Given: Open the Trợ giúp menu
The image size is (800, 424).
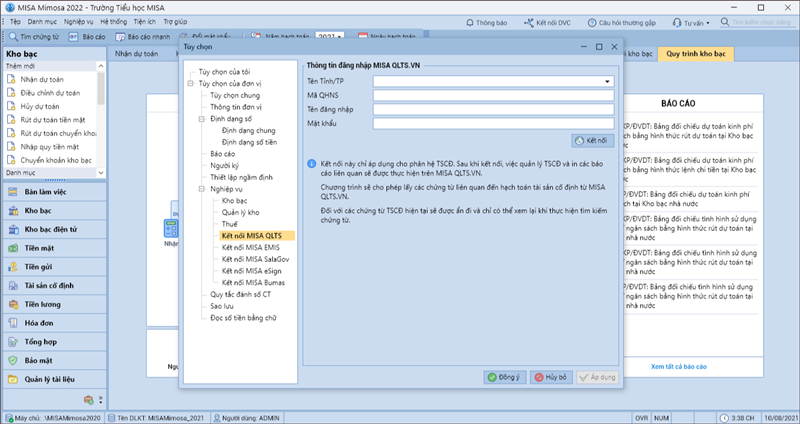Looking at the screenshot, I should (x=176, y=22).
